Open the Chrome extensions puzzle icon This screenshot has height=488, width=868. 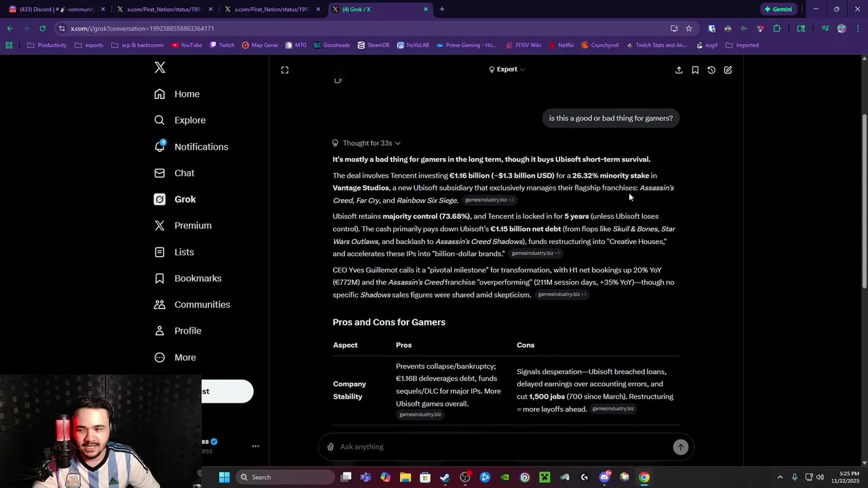[777, 28]
